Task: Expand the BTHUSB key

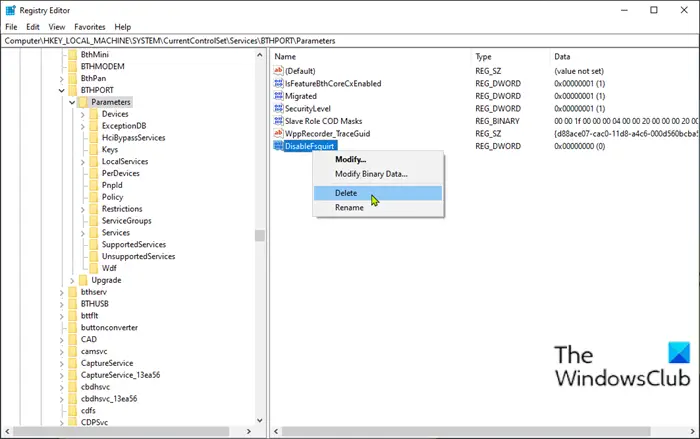Action: click(62, 304)
